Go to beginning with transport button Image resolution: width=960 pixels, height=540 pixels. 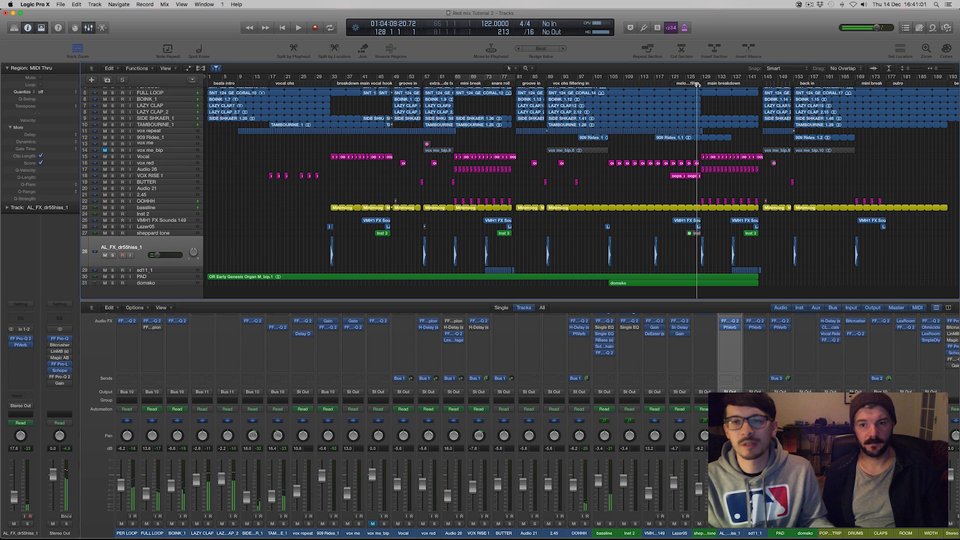point(282,28)
